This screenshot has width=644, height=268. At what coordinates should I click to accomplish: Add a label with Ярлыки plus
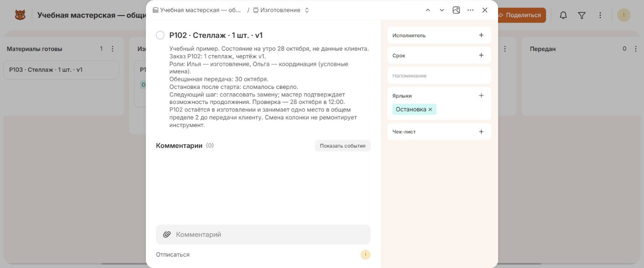click(x=481, y=96)
